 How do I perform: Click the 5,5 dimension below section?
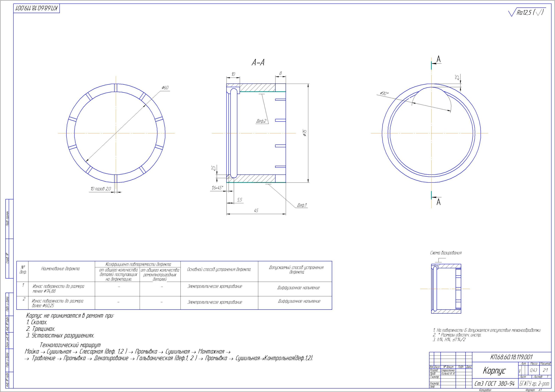239,200
